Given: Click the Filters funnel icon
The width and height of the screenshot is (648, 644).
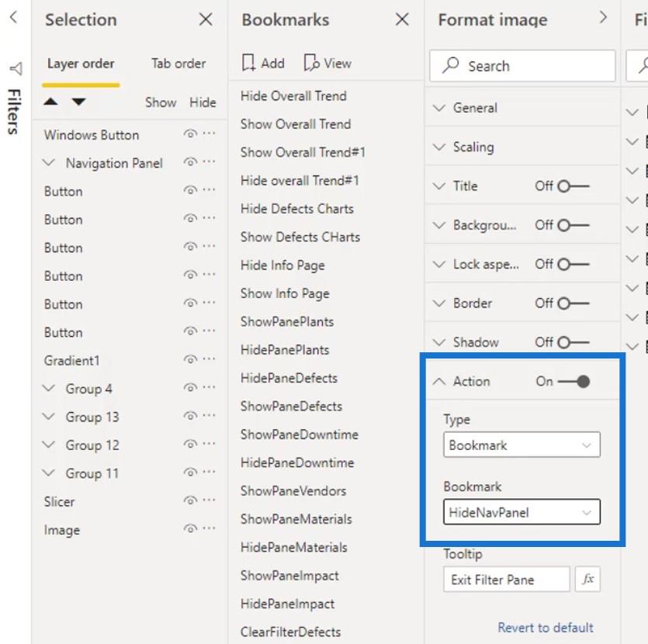Looking at the screenshot, I should tap(16, 68).
